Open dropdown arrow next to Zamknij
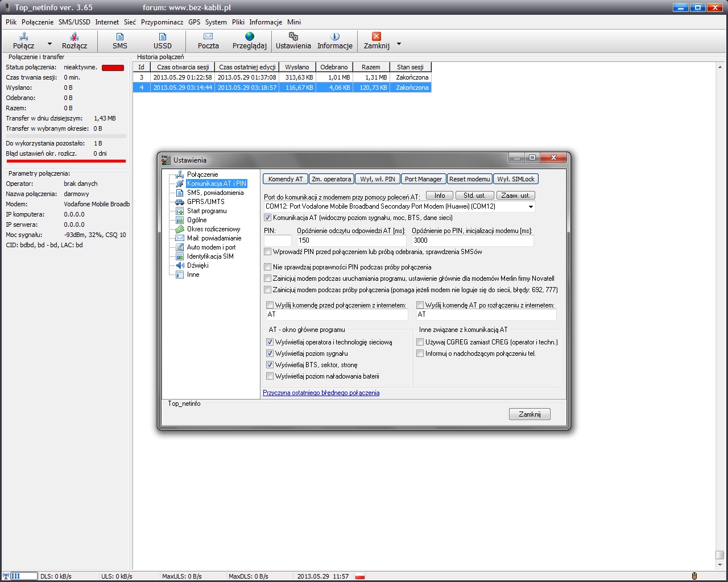Image resolution: width=728 pixels, height=582 pixels. (x=399, y=44)
